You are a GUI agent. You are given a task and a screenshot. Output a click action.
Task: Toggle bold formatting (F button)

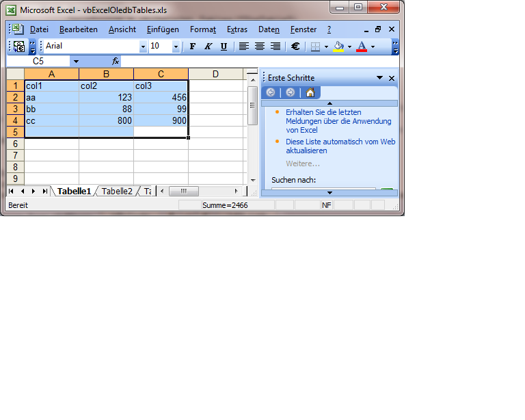192,47
